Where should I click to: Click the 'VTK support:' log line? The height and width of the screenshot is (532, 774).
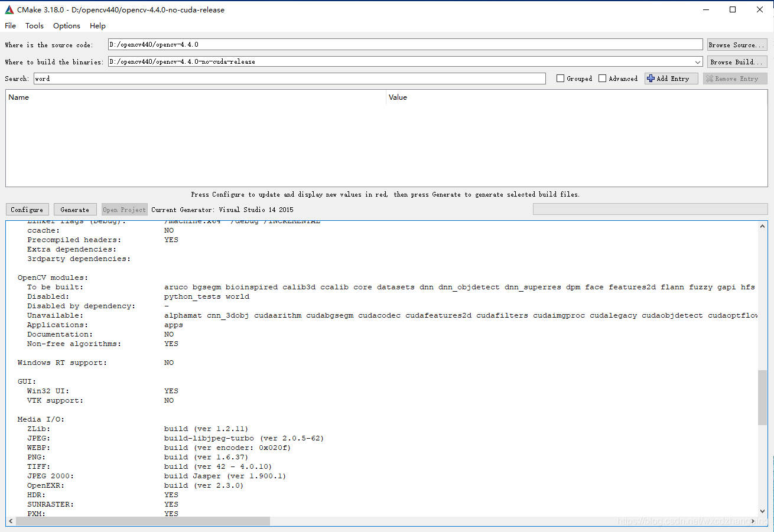(x=55, y=400)
